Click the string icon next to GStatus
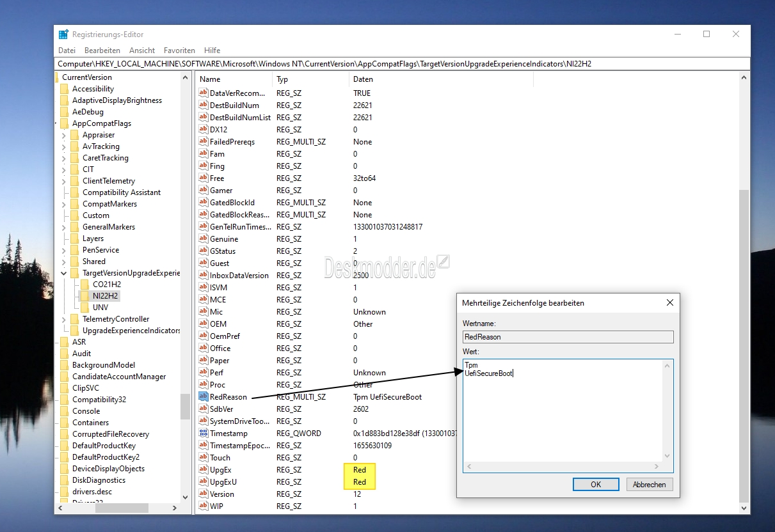The image size is (775, 532). [204, 251]
